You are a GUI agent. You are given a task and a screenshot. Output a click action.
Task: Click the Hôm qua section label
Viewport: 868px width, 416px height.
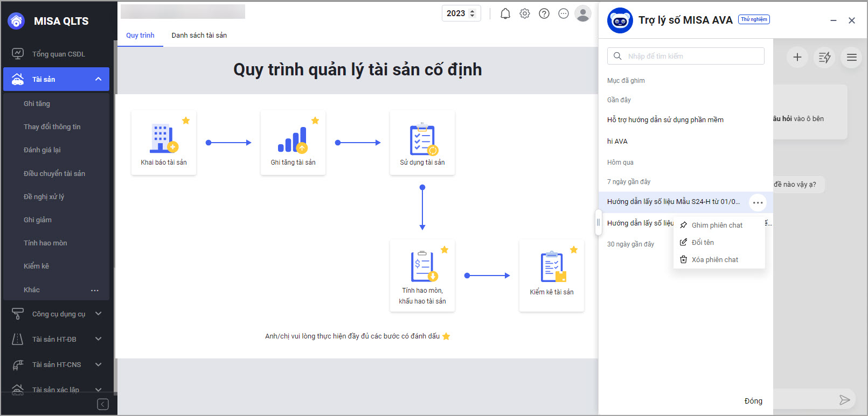pyautogui.click(x=620, y=163)
